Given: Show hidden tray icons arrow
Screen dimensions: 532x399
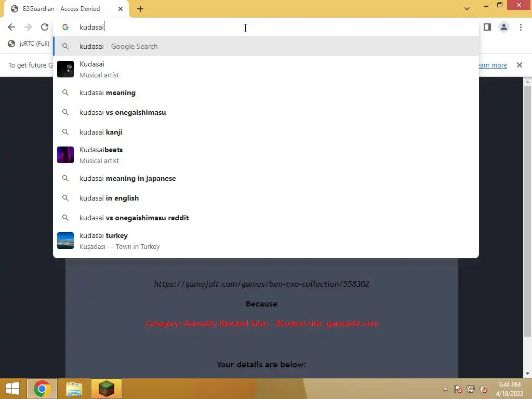Looking at the screenshot, I should click(445, 389).
